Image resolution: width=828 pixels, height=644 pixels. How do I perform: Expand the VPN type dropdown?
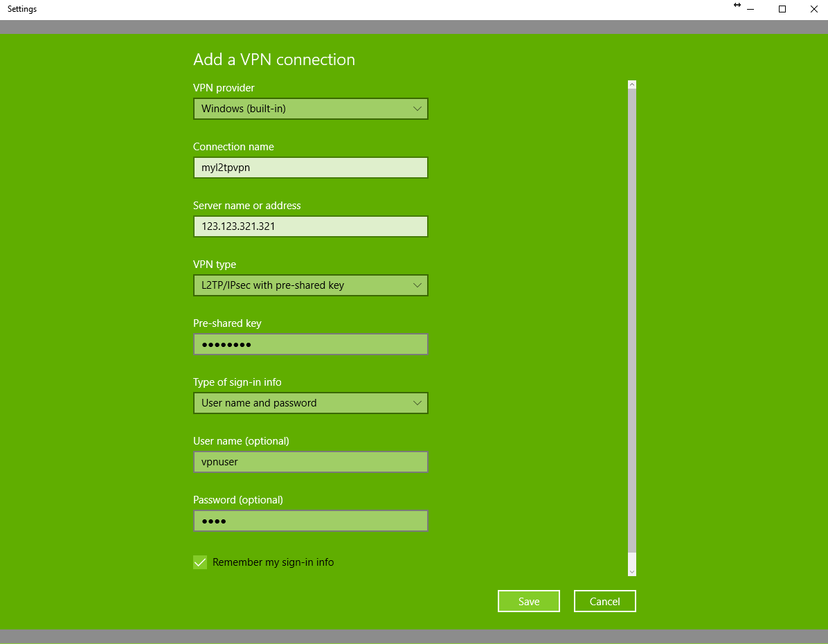point(310,285)
